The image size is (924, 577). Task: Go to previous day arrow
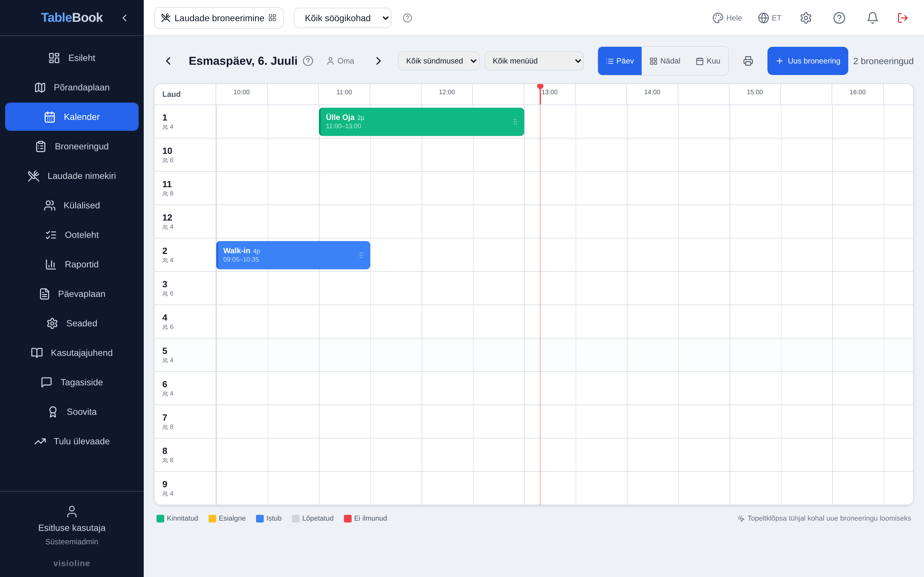[x=168, y=61]
